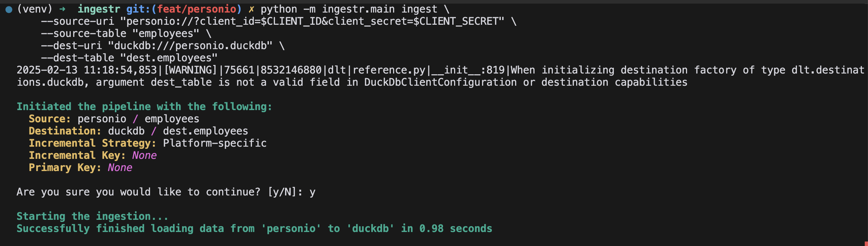Click the Incremental Key None value
The width and height of the screenshot is (868, 246).
(144, 156)
